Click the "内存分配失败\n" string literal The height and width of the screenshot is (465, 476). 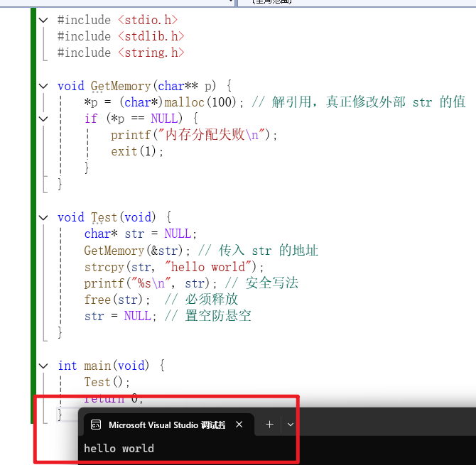pyautogui.click(x=212, y=135)
